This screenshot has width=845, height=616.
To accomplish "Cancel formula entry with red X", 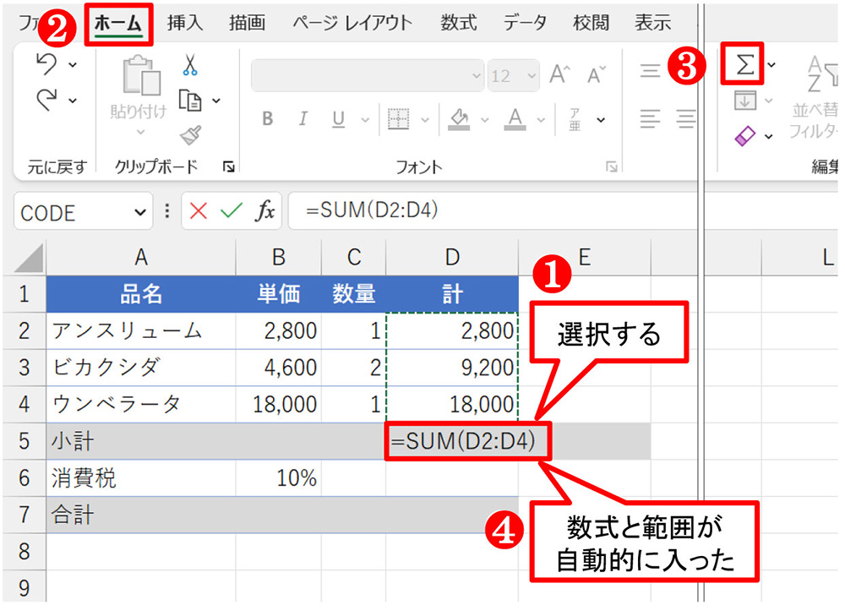I will pos(199,210).
